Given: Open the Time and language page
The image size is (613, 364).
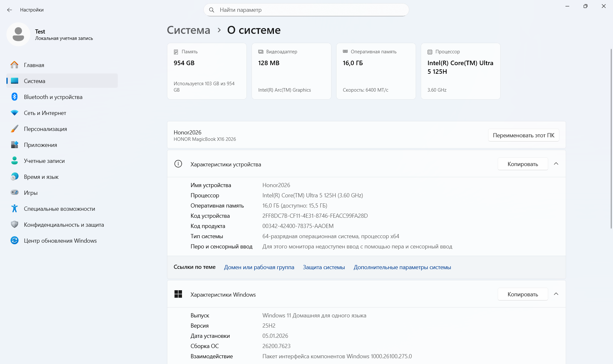Looking at the screenshot, I should pyautogui.click(x=41, y=177).
